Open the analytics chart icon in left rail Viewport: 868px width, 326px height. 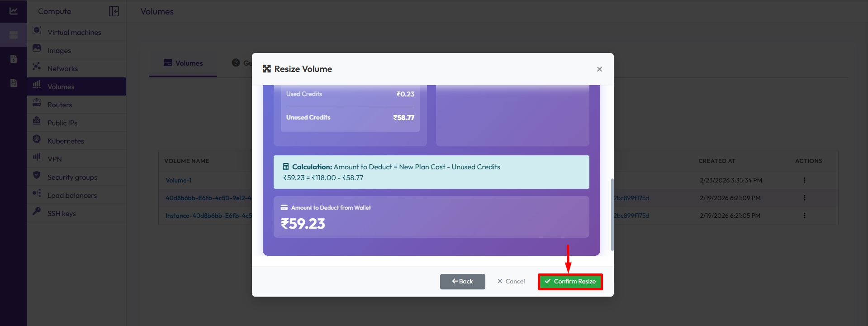point(14,11)
